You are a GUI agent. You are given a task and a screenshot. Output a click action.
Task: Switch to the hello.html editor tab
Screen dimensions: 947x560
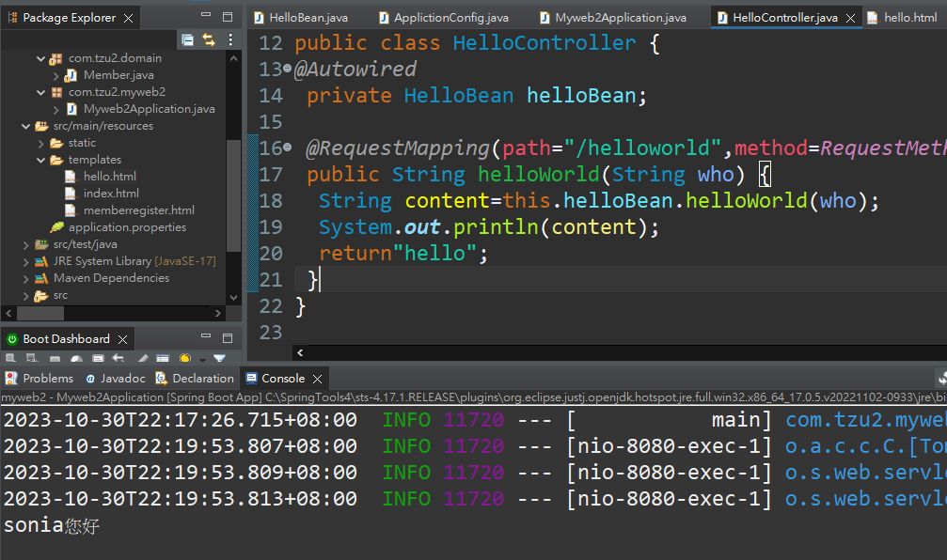tap(904, 18)
